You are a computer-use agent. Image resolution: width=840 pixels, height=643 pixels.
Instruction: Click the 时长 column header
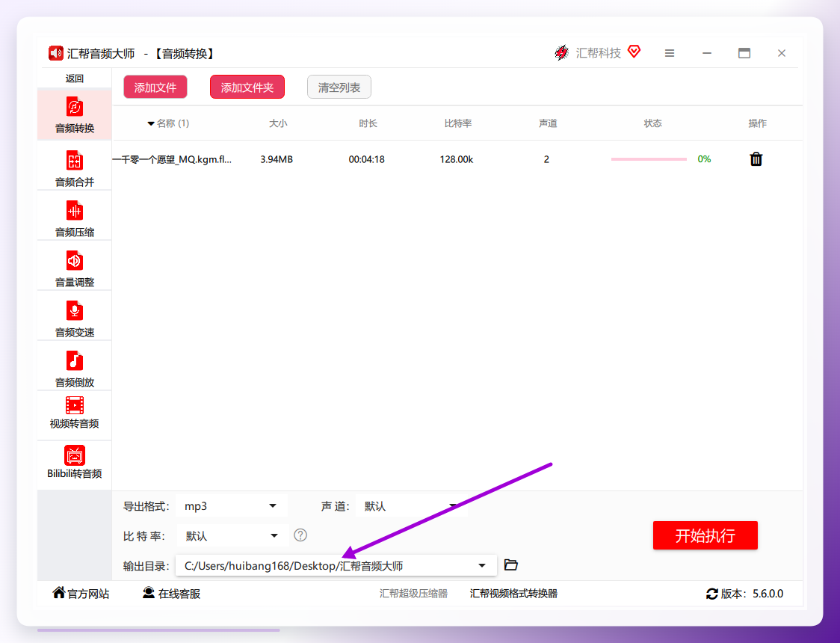[x=368, y=123]
